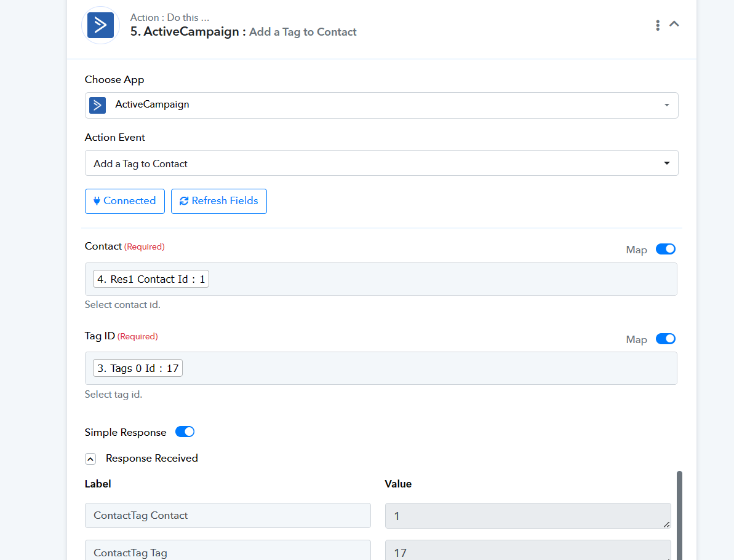Click the Connected button
This screenshot has width=734, height=560.
click(x=124, y=201)
